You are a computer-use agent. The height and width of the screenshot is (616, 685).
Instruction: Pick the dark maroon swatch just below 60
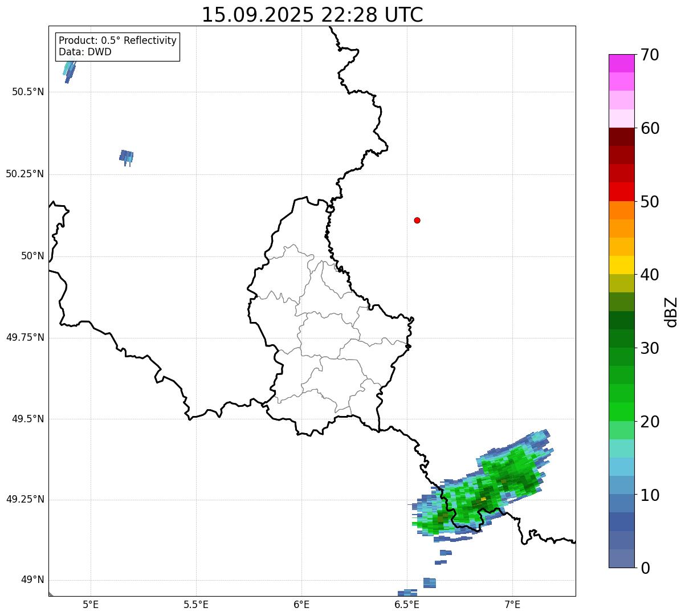click(622, 137)
